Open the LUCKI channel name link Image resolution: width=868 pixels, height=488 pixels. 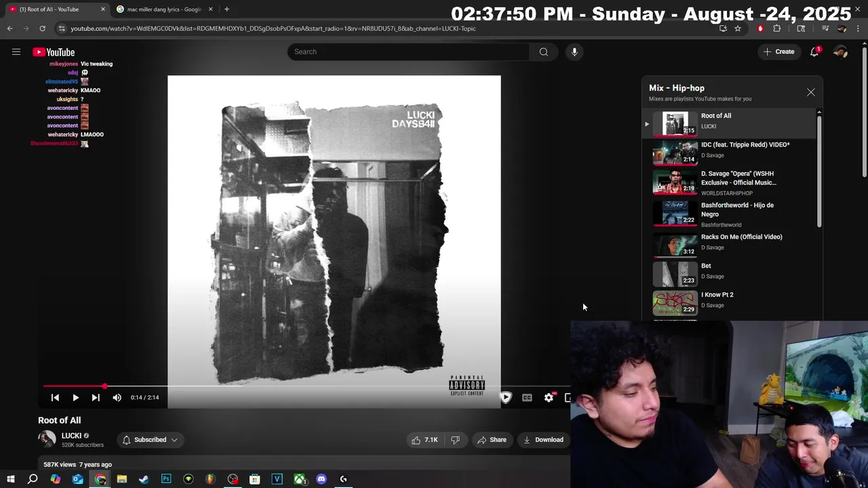click(x=71, y=436)
